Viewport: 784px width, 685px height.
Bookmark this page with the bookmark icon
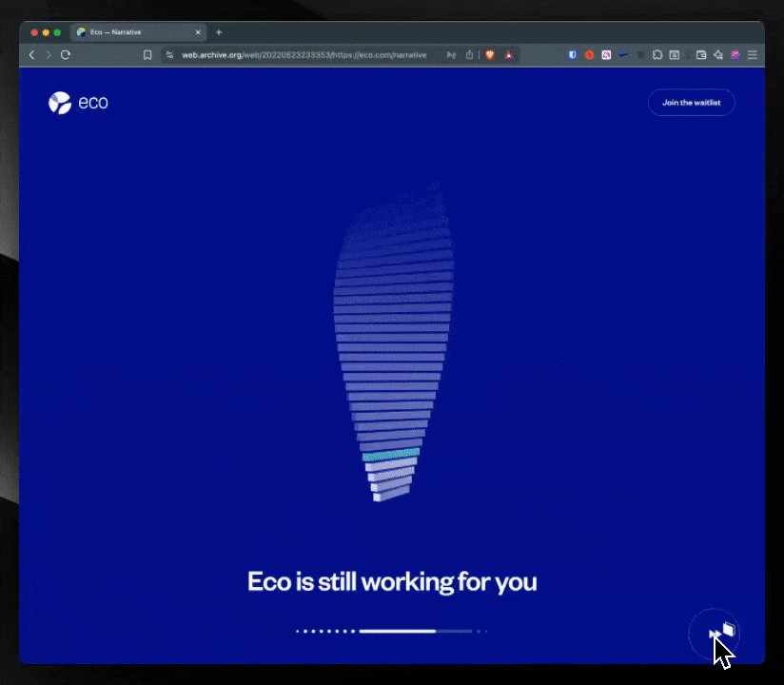147,55
